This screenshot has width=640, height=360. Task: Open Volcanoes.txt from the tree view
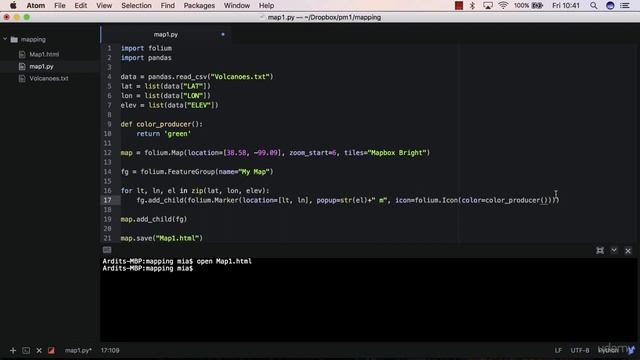pos(49,78)
